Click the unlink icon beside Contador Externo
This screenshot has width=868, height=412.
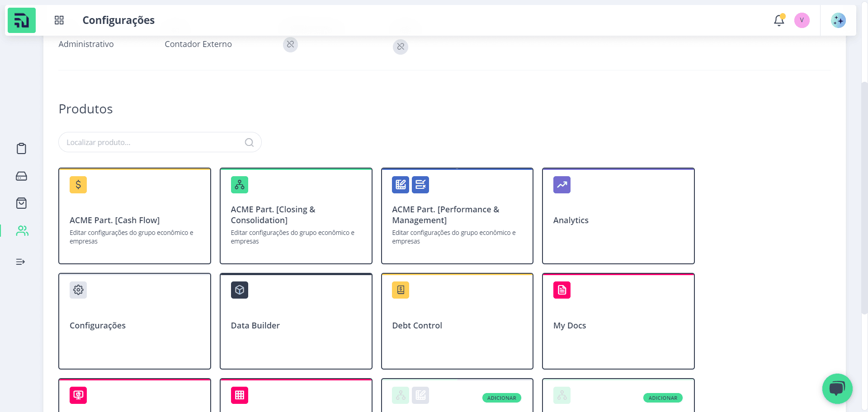click(x=290, y=44)
